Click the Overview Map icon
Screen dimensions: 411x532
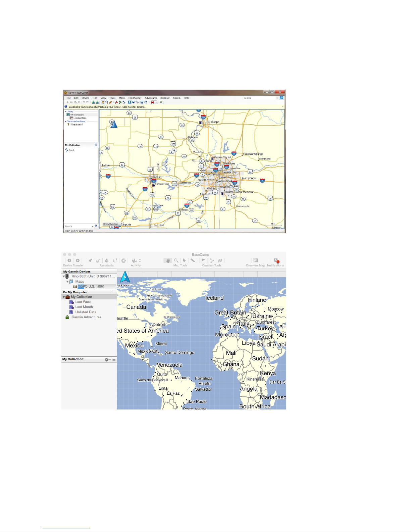[255, 260]
